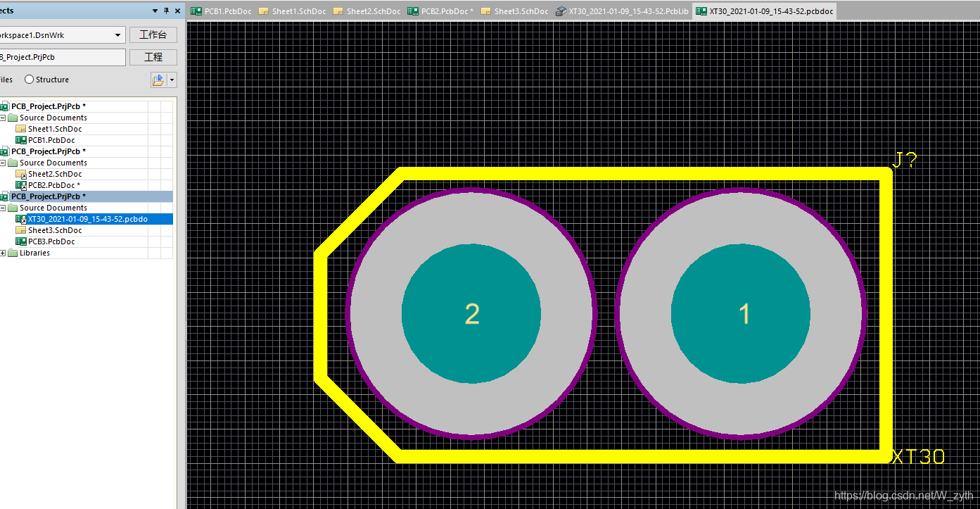Pin the Projects panel with the pushpin icon

pyautogui.click(x=166, y=11)
